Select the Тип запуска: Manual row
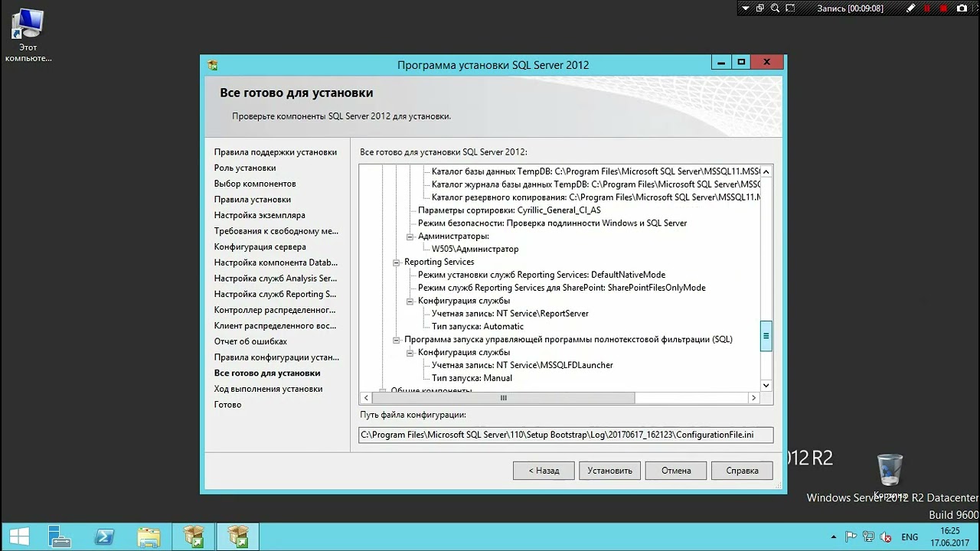Screen dimensions: 980x551 pyautogui.click(x=472, y=378)
